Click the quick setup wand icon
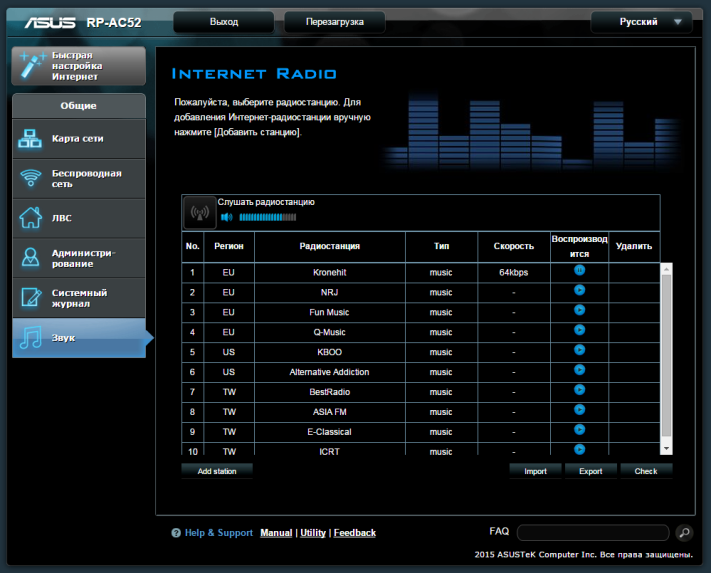The image size is (711, 573). click(32, 66)
